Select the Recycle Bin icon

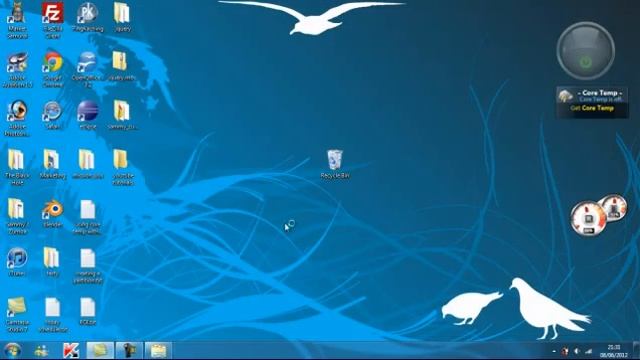click(x=335, y=164)
